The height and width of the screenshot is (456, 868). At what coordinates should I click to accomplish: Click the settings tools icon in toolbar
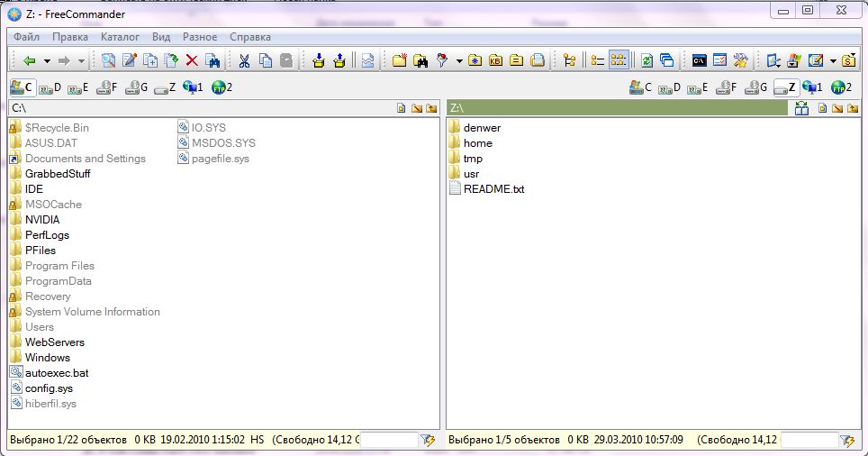click(741, 60)
